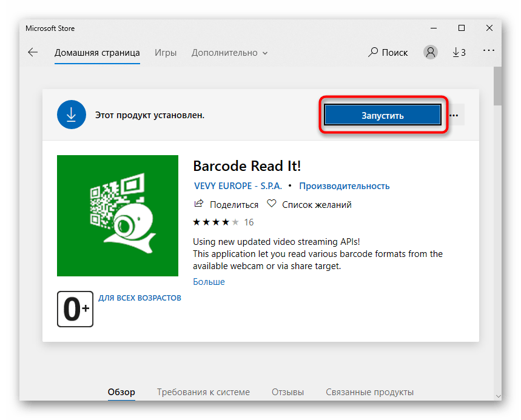521x420 pixels.
Task: Click the star rating
Action: click(x=216, y=222)
